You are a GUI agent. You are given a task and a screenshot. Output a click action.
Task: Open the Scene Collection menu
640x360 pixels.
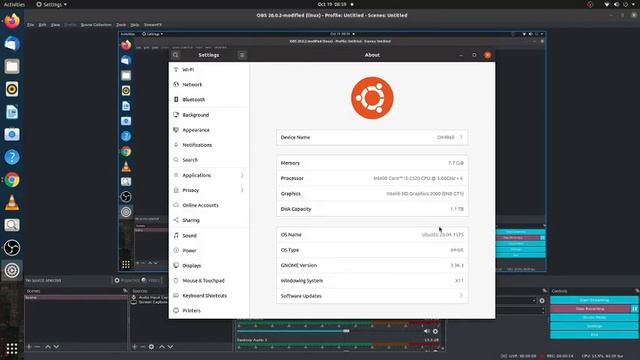click(96, 25)
